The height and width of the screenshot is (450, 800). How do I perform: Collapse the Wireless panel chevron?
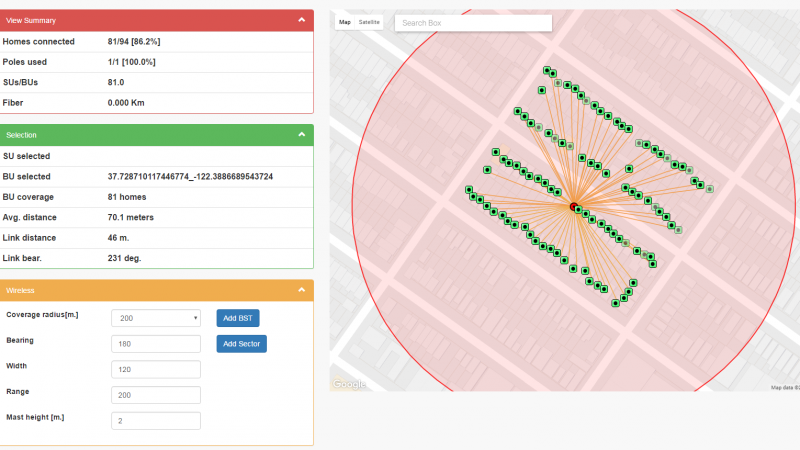[302, 290]
